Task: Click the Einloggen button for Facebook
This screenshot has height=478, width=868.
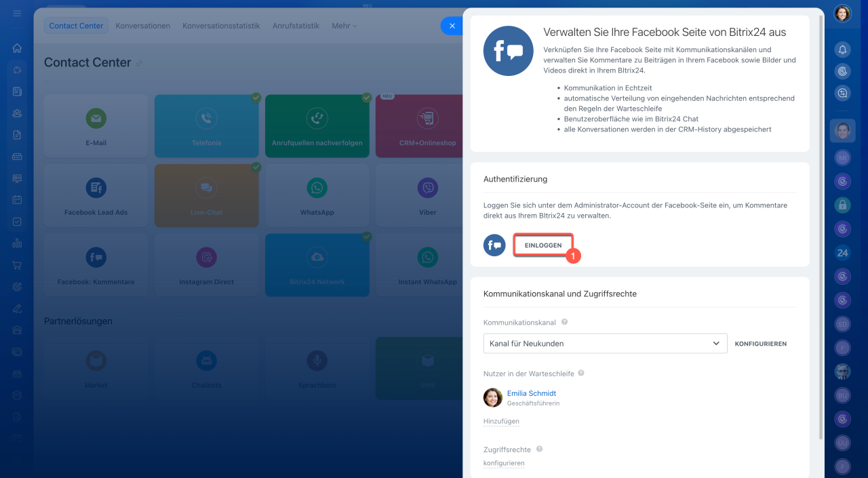Action: pos(543,245)
